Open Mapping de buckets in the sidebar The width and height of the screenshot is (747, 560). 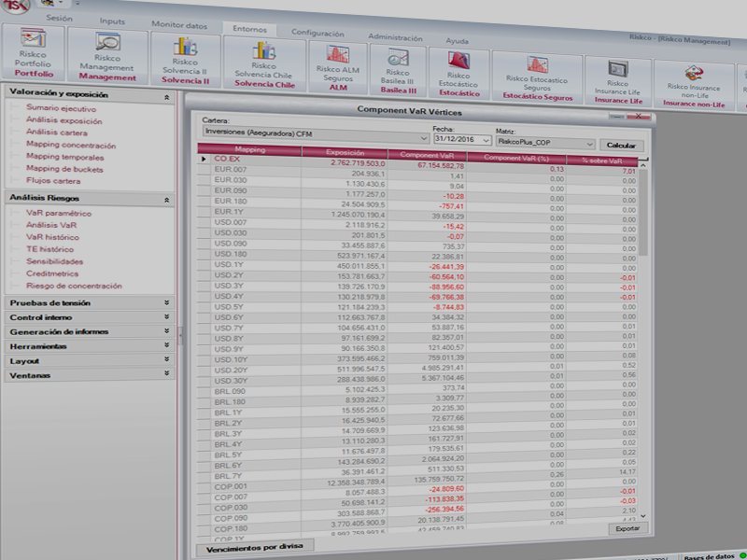(64, 169)
